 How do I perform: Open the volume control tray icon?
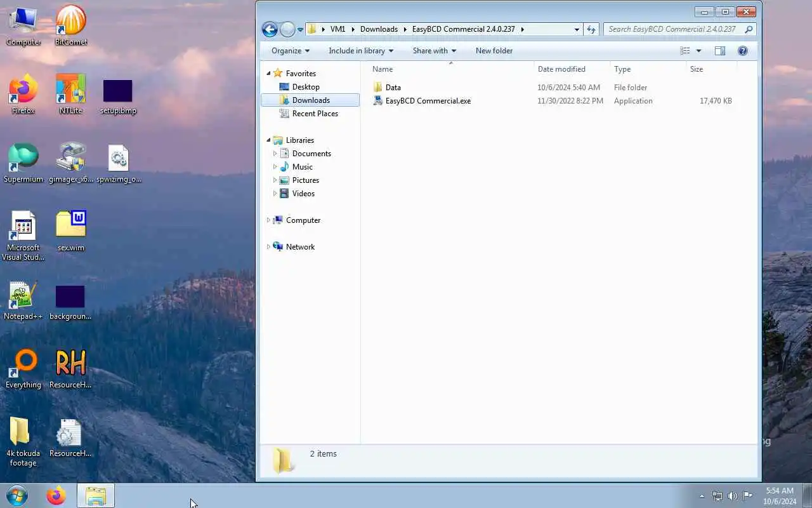[732, 496]
